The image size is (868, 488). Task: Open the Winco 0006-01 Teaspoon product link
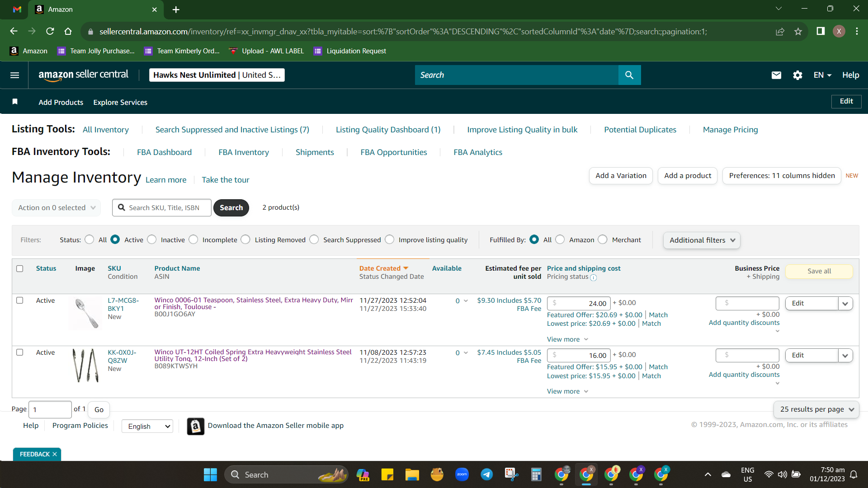click(x=254, y=303)
